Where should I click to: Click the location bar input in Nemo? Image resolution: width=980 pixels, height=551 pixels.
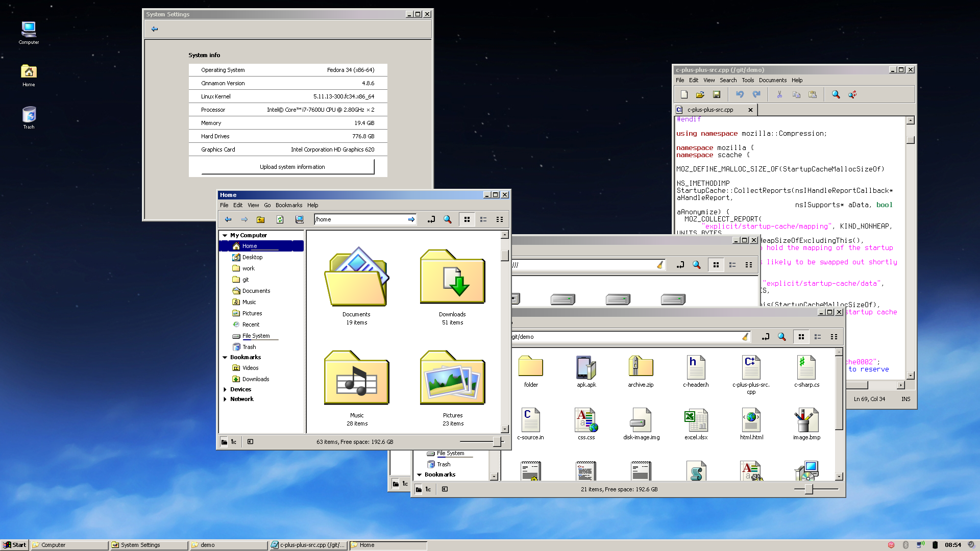point(365,219)
